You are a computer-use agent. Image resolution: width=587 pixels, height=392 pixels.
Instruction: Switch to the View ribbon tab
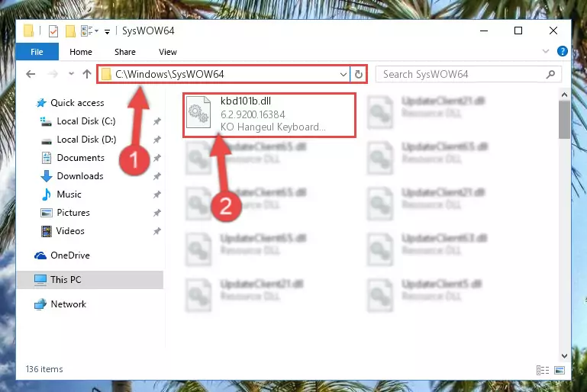coord(168,52)
